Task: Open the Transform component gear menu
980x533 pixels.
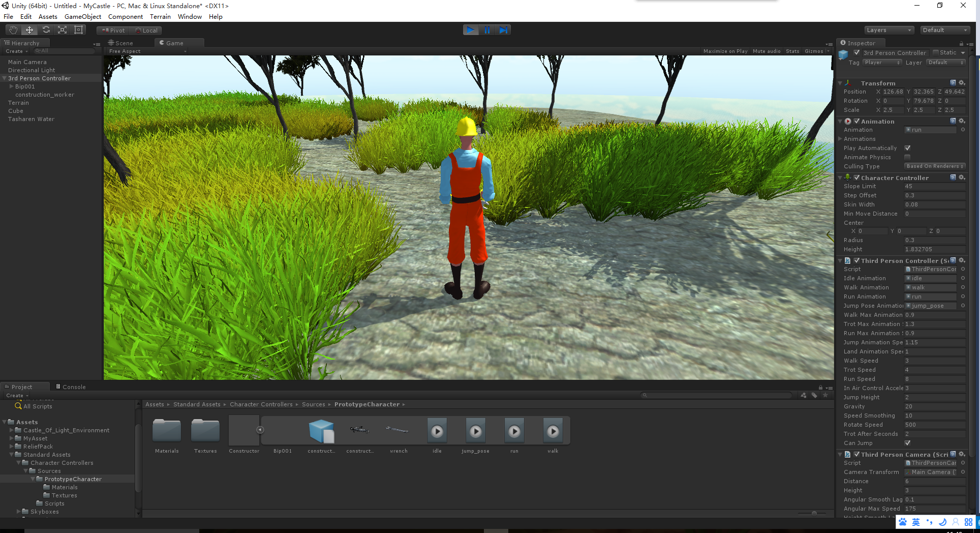Action: coord(962,83)
